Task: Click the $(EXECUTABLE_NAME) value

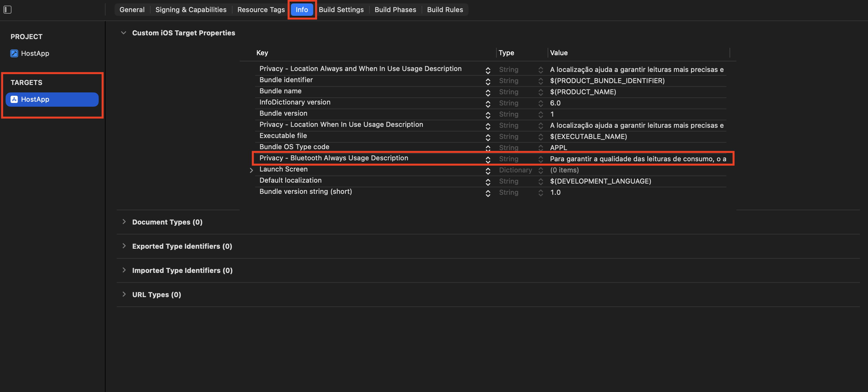Action: (588, 137)
